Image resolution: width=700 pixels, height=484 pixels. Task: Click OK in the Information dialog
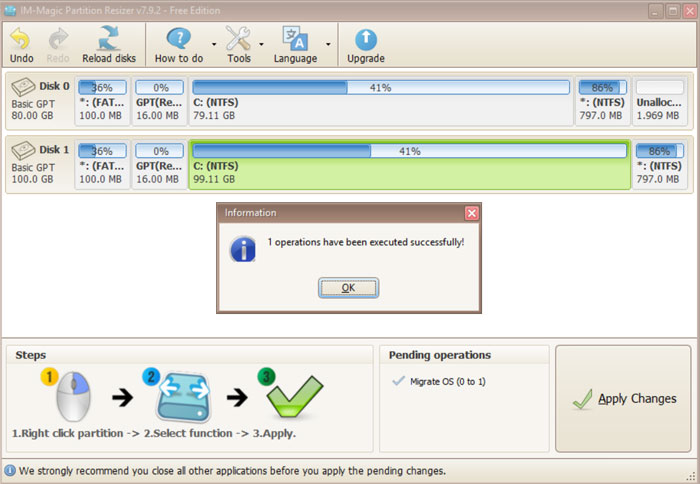(348, 288)
